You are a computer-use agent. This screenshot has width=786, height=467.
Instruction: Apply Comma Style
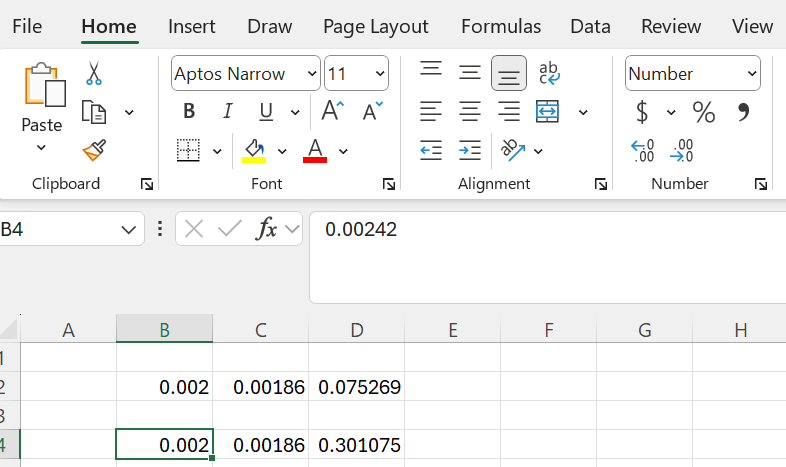coord(744,112)
